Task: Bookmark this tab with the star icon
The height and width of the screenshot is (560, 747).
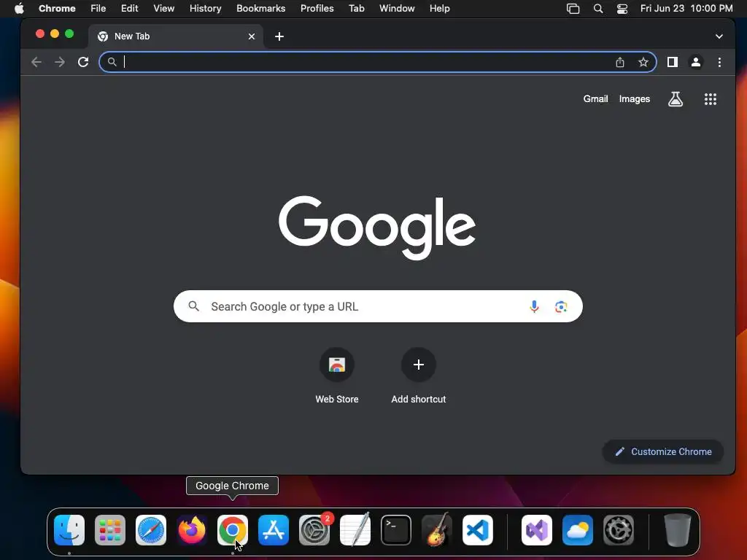Action: pyautogui.click(x=643, y=62)
